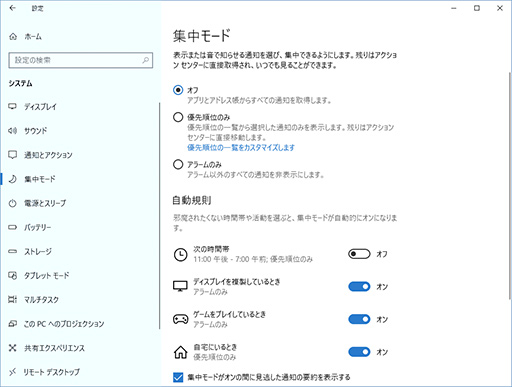Click the sidebar vertical scrollbar
The image size is (512, 387).
[x=160, y=215]
